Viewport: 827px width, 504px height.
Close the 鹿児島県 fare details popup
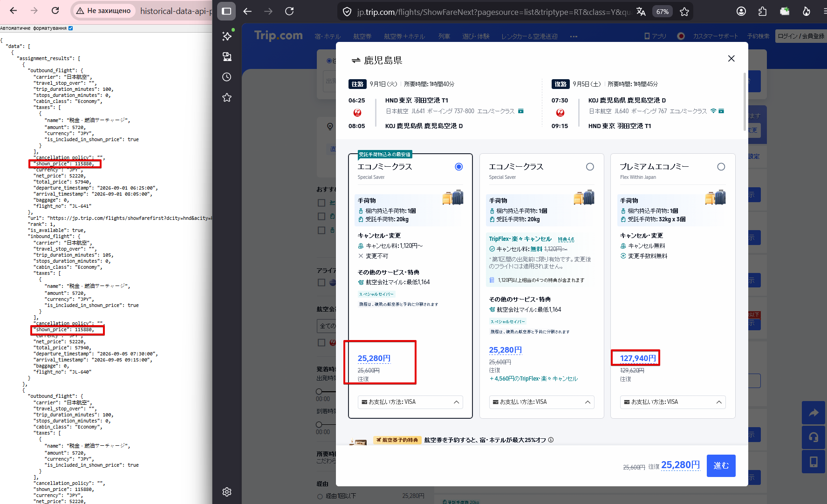click(731, 58)
